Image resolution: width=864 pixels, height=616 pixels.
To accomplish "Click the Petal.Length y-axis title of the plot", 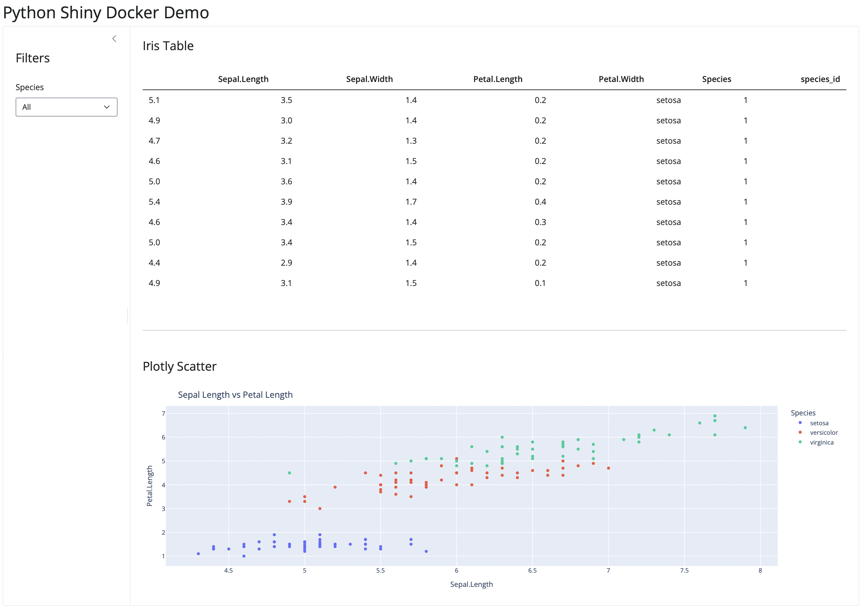I will click(x=149, y=486).
